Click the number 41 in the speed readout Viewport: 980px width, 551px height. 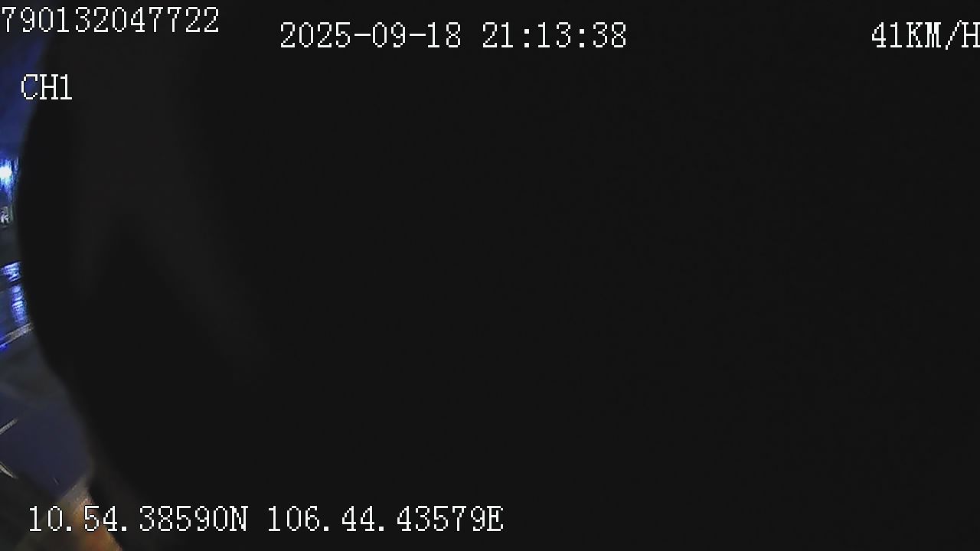click(888, 36)
